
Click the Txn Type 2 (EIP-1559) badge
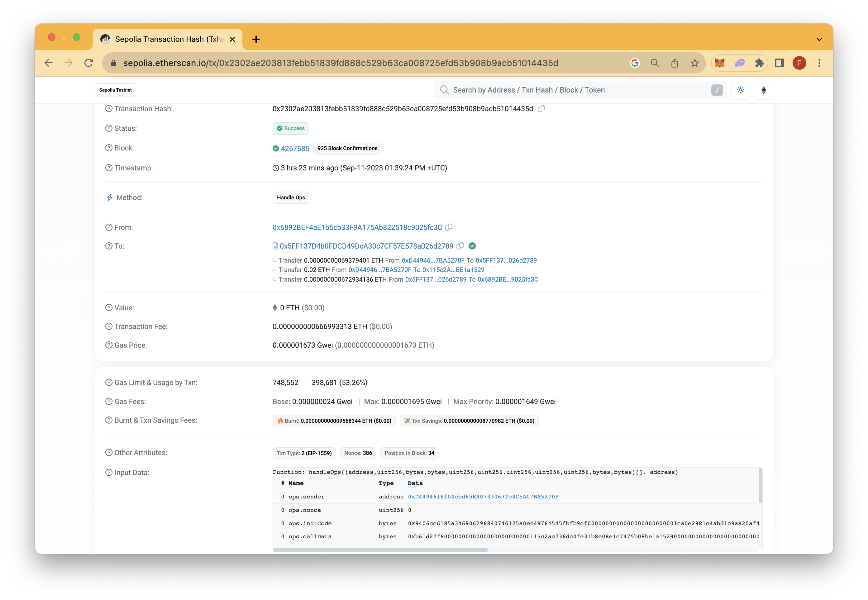coord(304,453)
